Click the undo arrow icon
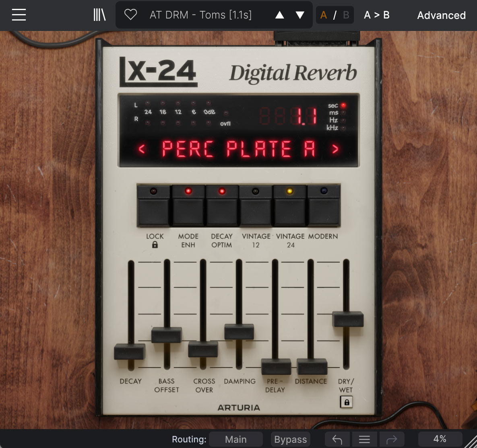Image resolution: width=477 pixels, height=448 pixels. (x=337, y=439)
